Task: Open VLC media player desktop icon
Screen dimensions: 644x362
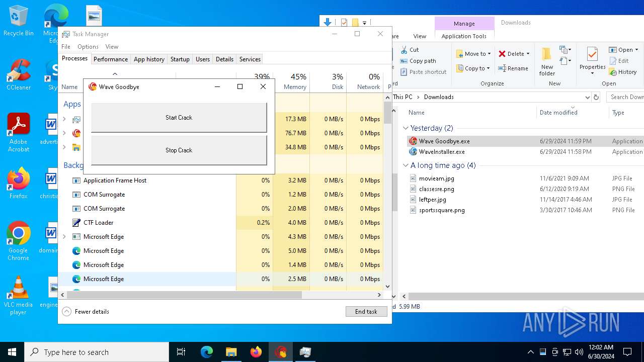Action: 19,296
